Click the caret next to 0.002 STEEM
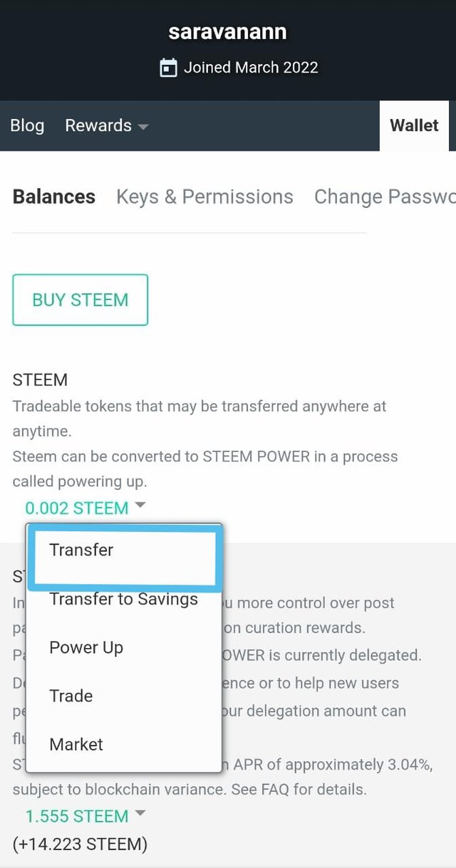Screen dimensions: 456x868 point(140,505)
